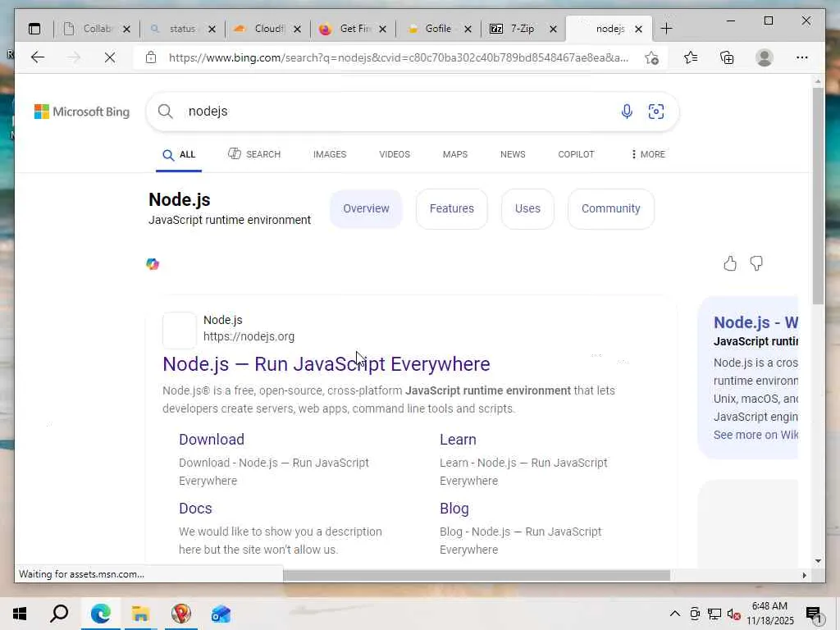Image resolution: width=840 pixels, height=630 pixels.
Task: Open Edge Settings and more menu
Action: tap(802, 57)
